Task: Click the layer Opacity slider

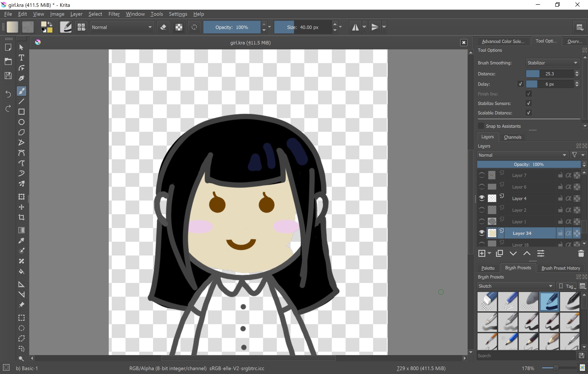Action: point(528,164)
